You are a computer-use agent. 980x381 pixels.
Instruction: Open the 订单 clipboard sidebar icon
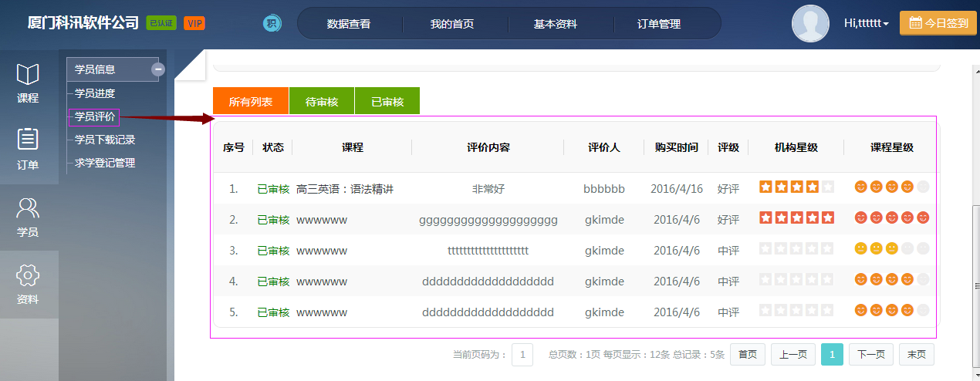click(28, 140)
